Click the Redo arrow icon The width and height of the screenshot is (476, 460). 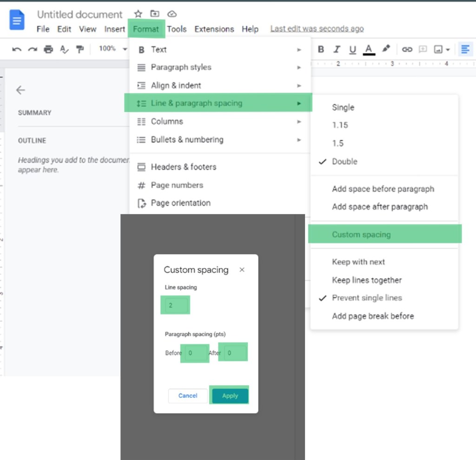[x=33, y=49]
